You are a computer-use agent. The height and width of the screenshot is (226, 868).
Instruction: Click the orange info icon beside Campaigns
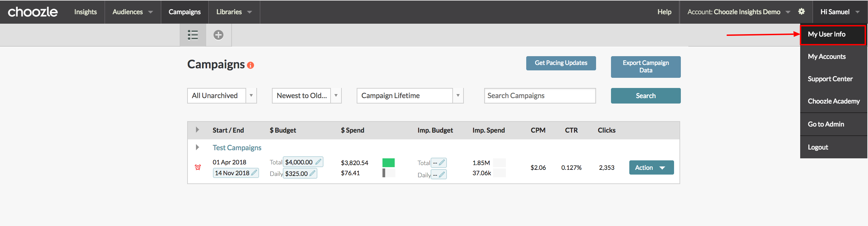point(251,65)
